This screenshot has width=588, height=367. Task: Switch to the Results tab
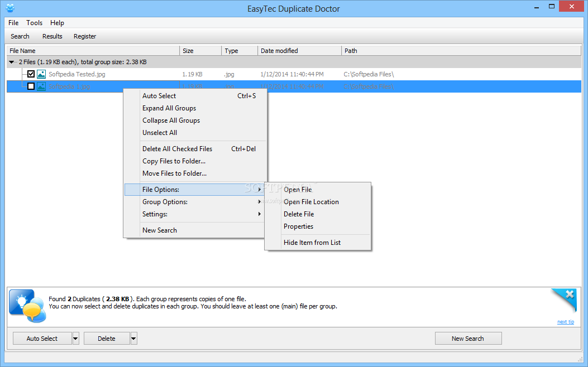(52, 36)
